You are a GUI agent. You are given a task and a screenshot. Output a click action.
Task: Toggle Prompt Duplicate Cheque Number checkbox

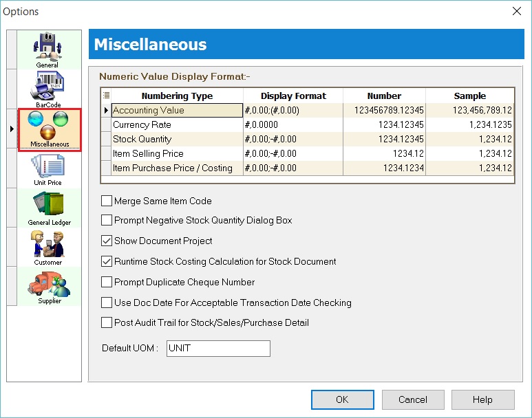point(107,282)
